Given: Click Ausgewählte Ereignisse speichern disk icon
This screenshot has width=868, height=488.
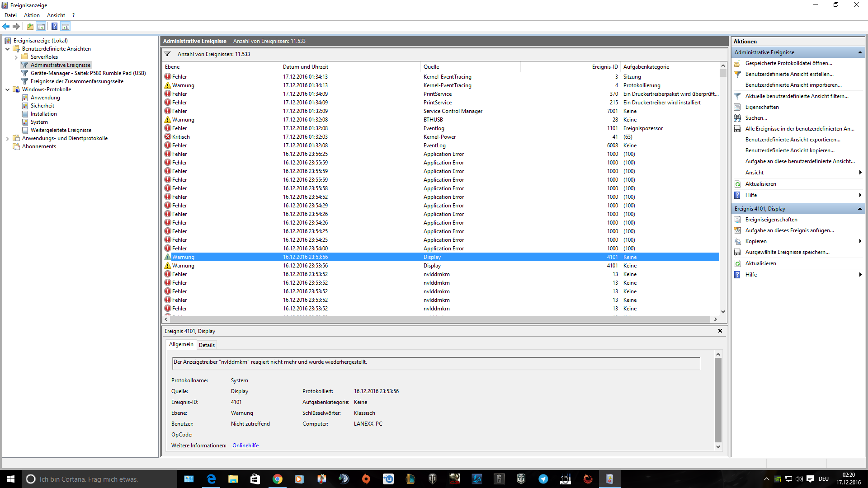Looking at the screenshot, I should pyautogui.click(x=737, y=252).
